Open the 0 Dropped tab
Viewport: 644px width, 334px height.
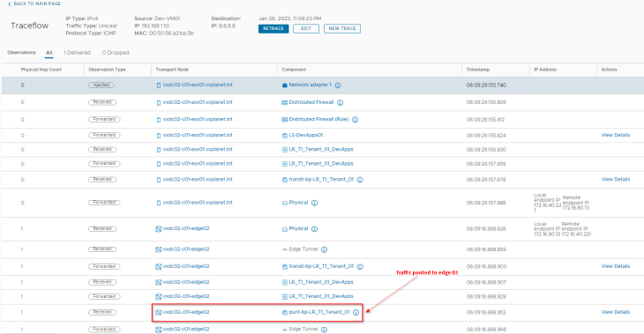116,53
